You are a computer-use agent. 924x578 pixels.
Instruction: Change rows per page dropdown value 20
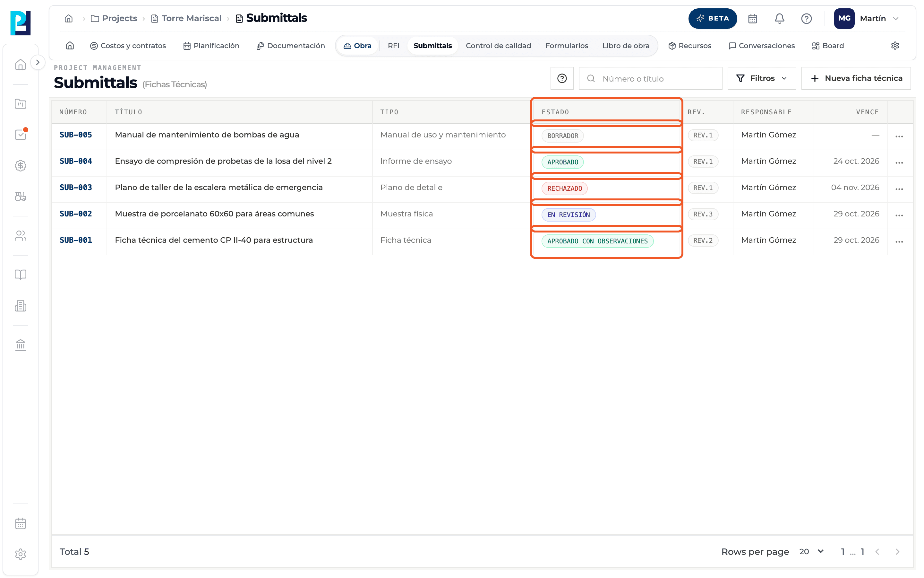(x=811, y=552)
